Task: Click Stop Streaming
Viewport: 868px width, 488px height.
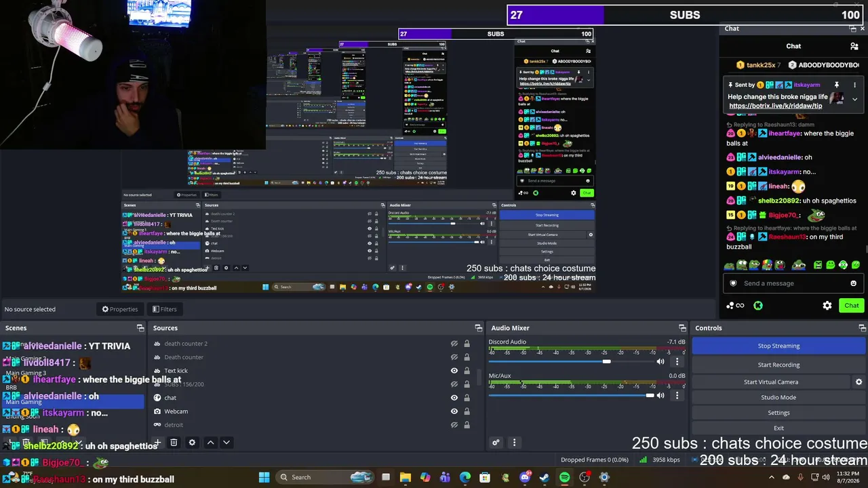Action: [x=778, y=346]
